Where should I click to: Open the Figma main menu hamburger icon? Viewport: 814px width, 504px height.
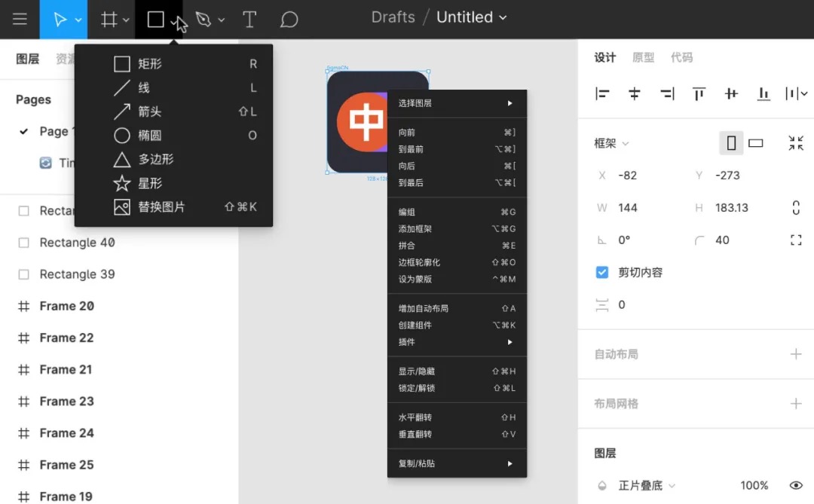point(20,19)
